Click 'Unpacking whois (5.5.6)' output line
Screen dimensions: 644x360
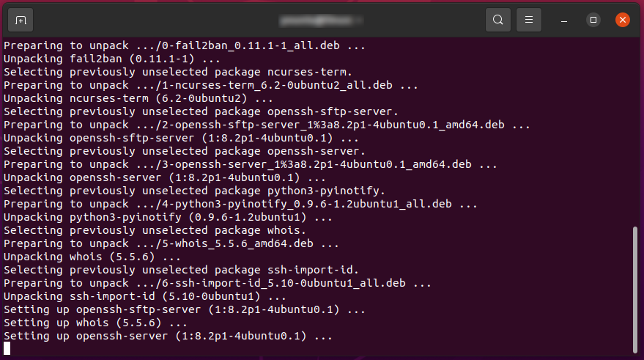(92, 257)
